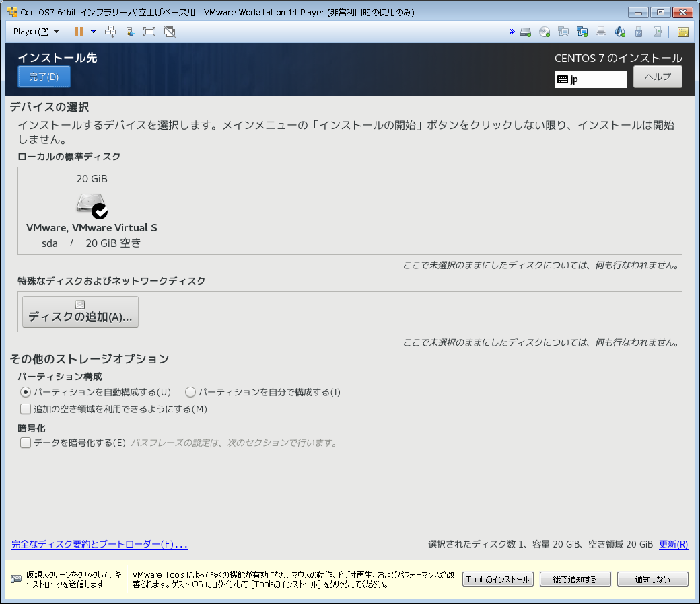Click the hard disk device icon
This screenshot has width=700, height=604.
pos(526,32)
